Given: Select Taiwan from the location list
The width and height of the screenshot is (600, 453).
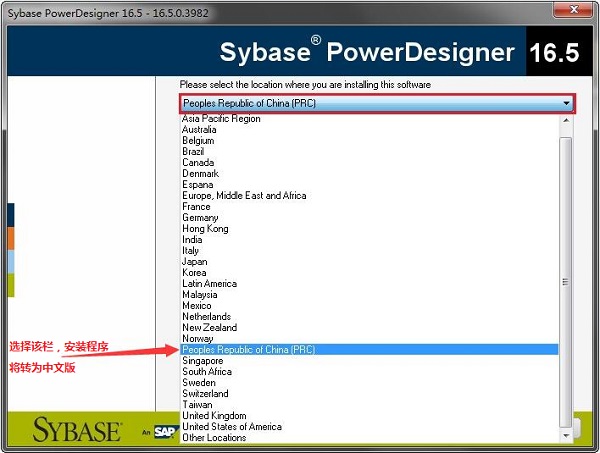Looking at the screenshot, I should point(196,405).
